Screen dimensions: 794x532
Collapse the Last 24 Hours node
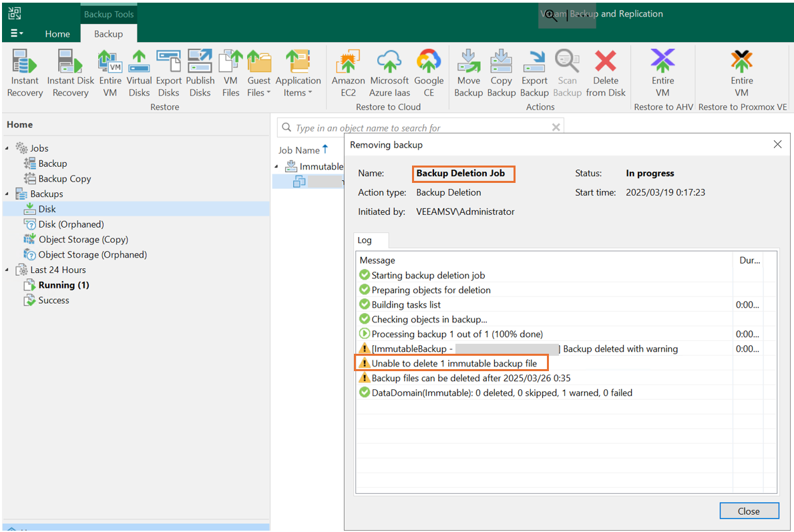(7, 270)
